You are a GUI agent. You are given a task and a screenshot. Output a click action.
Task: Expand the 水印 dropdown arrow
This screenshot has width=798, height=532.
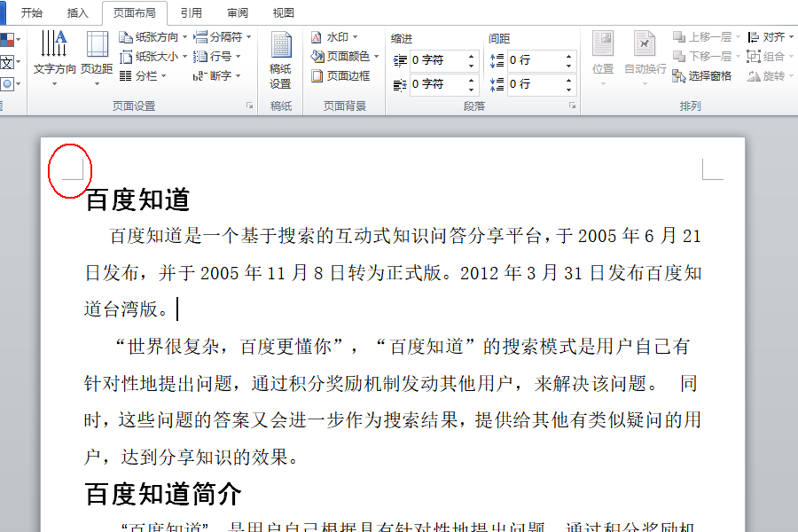pos(356,37)
